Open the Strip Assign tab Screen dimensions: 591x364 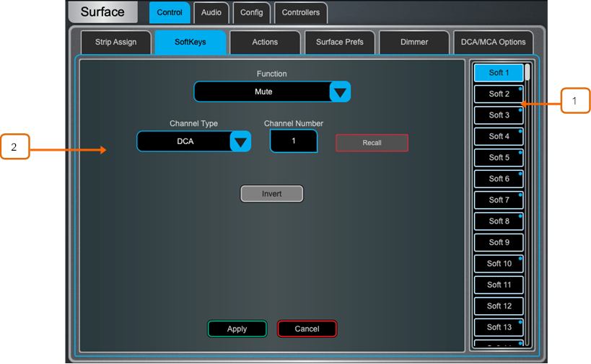(x=115, y=43)
